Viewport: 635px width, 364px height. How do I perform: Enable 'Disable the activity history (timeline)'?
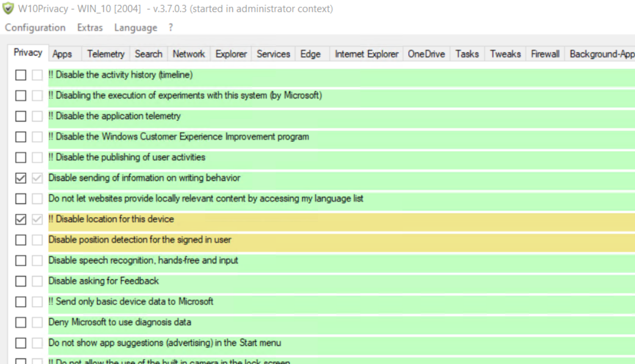click(x=20, y=75)
